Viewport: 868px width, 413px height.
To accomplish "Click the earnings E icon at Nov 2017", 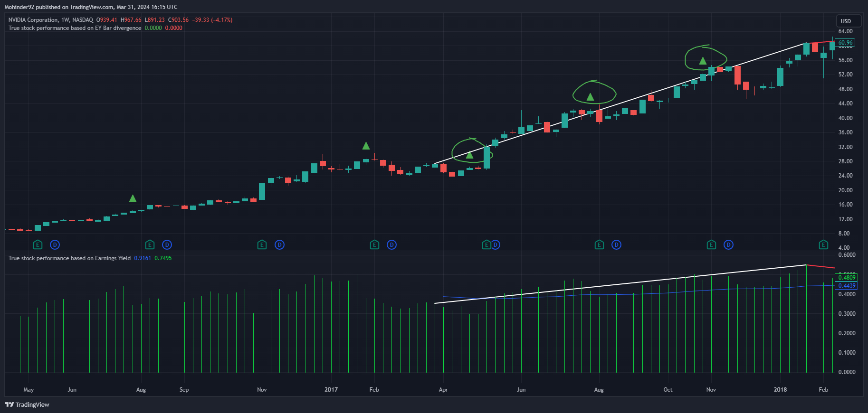I will coord(711,245).
